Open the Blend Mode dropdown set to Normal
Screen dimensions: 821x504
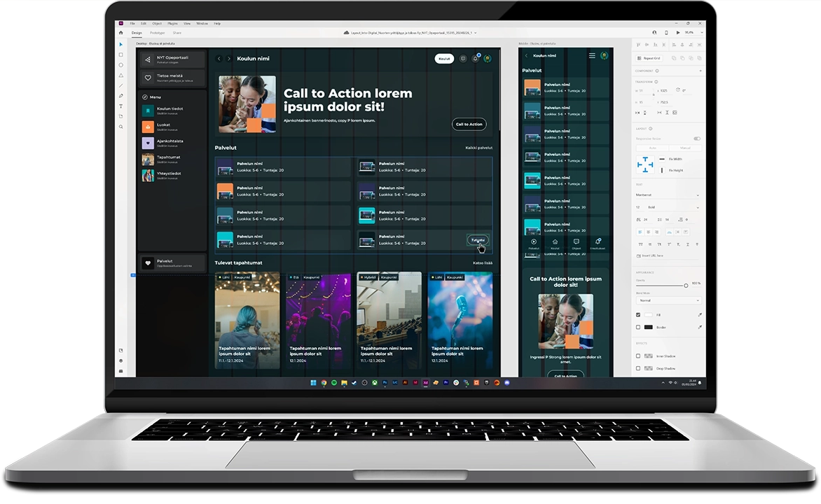pos(668,300)
